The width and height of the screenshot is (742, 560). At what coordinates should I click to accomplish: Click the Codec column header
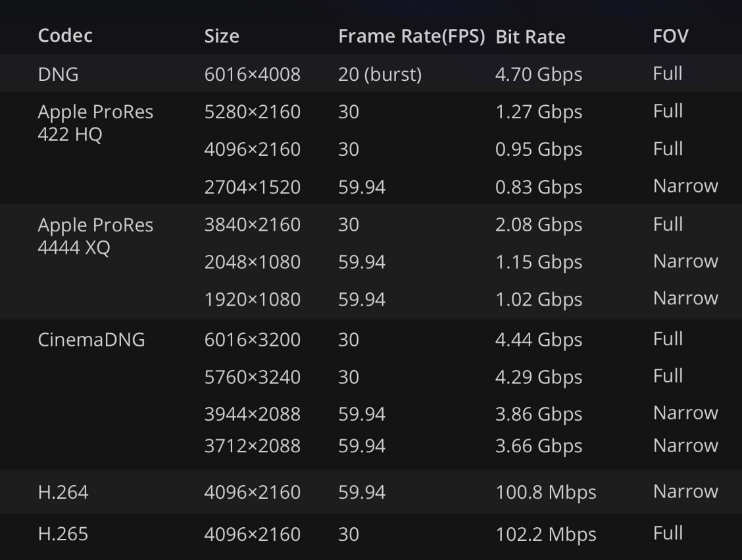[x=65, y=36]
